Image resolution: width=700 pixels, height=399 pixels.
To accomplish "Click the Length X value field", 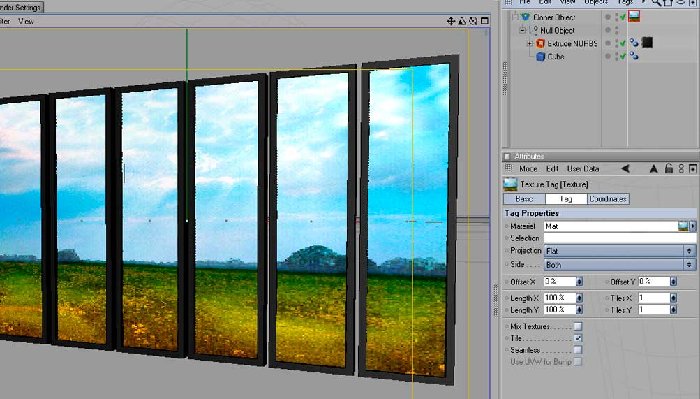I will pyautogui.click(x=560, y=298).
